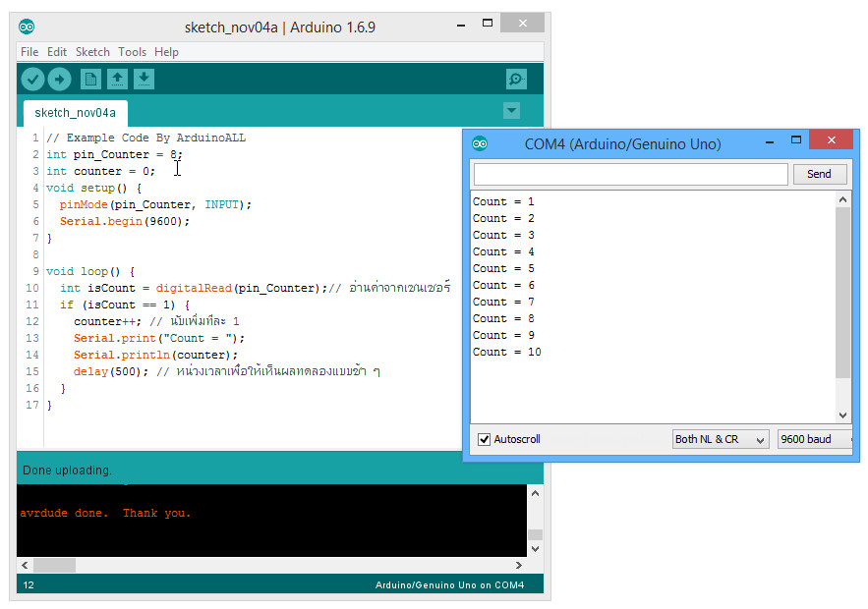Click the serial monitor scrollbar thumb
Screen dimensions: 868x609
point(842,293)
